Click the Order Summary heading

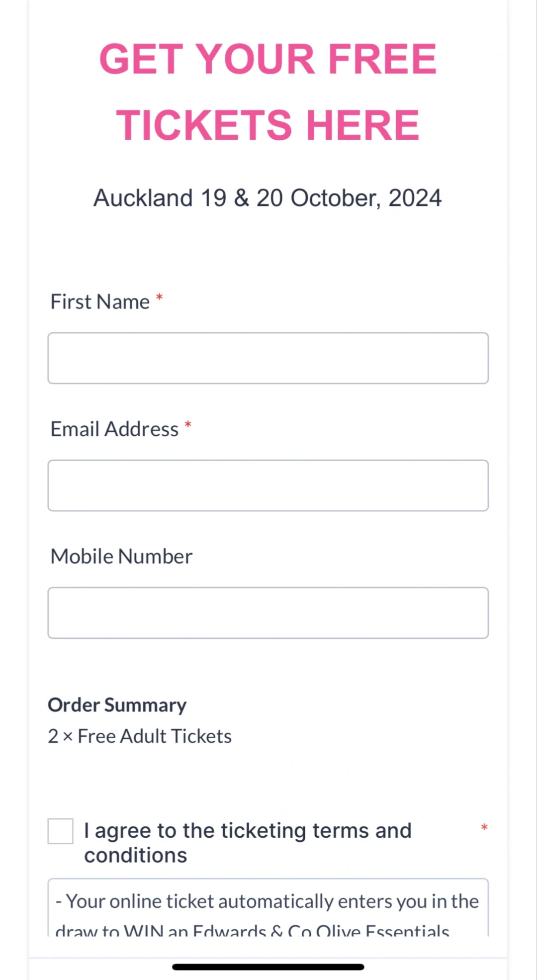[x=117, y=705]
